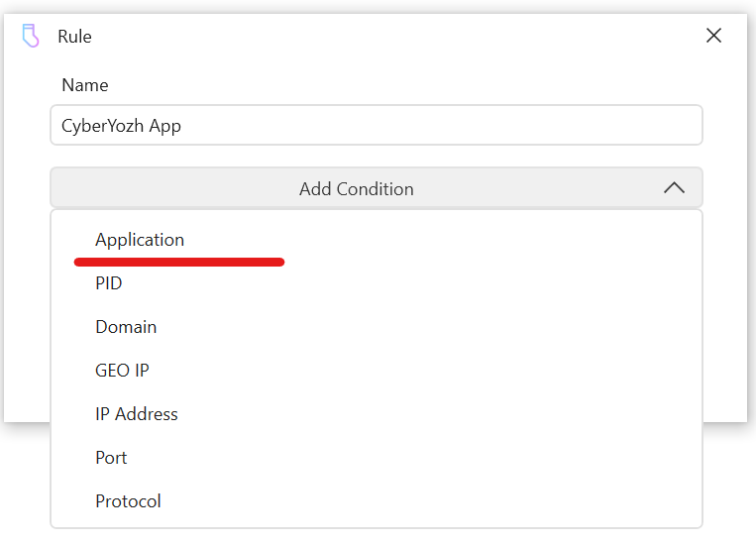Image resolution: width=756 pixels, height=545 pixels.
Task: Collapse the condition list with the chevron arrow
Action: tap(674, 188)
